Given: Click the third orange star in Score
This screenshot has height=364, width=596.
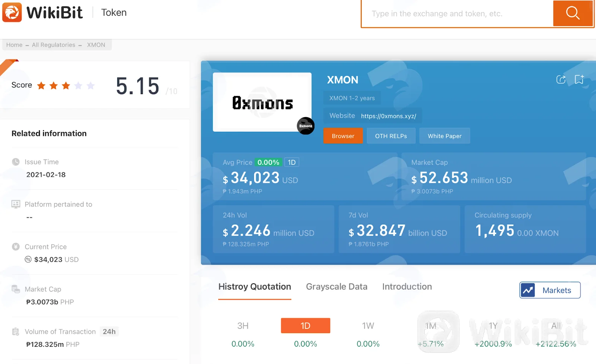Looking at the screenshot, I should pyautogui.click(x=66, y=86).
